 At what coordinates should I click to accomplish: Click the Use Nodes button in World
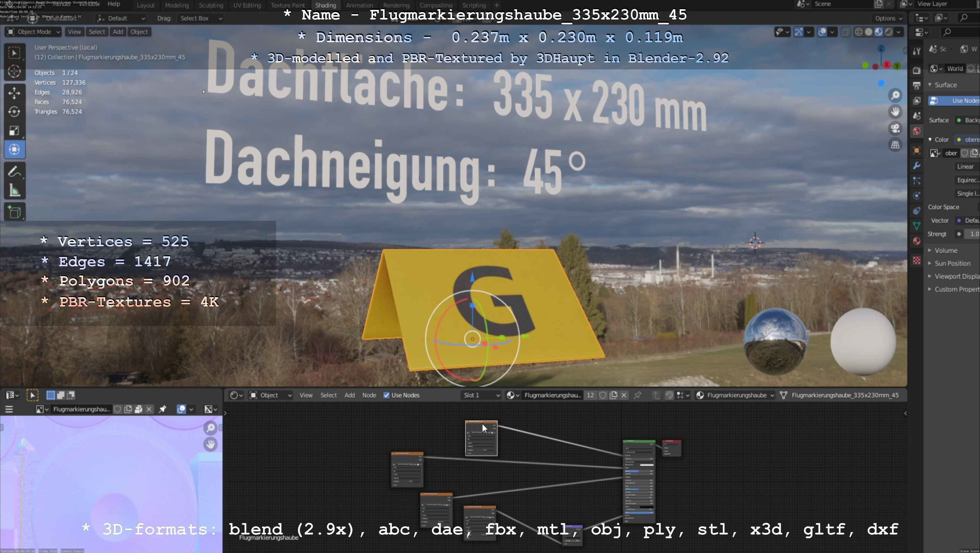(954, 101)
